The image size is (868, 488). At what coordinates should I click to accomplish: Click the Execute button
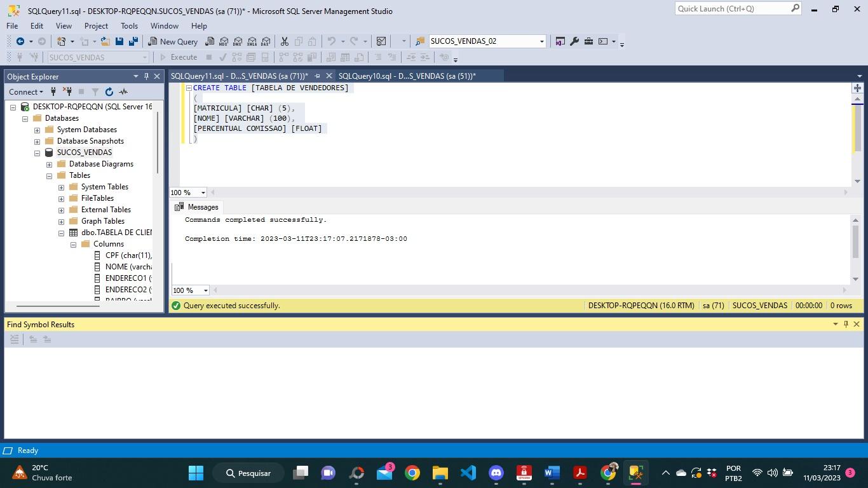(x=178, y=57)
